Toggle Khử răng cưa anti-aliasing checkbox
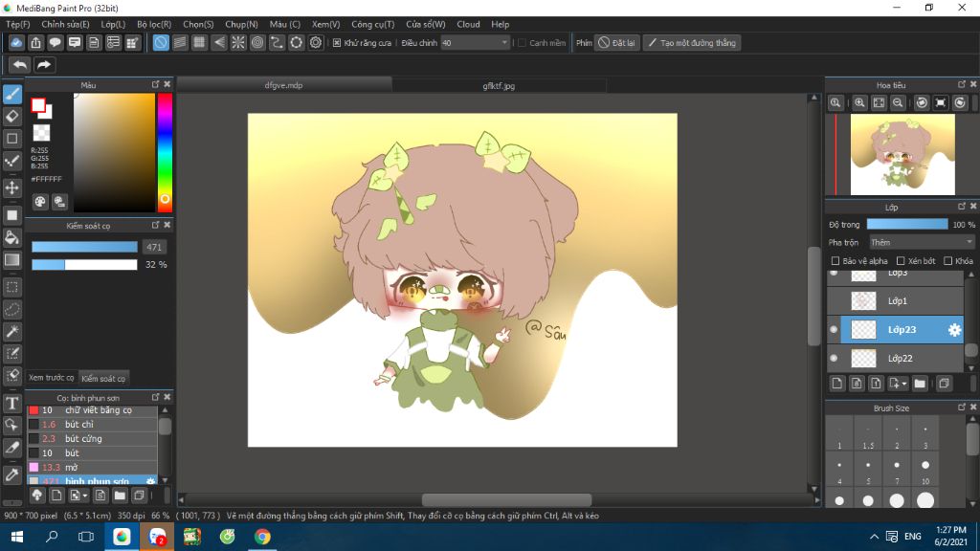Viewport: 980px width, 551px height. coord(337,42)
